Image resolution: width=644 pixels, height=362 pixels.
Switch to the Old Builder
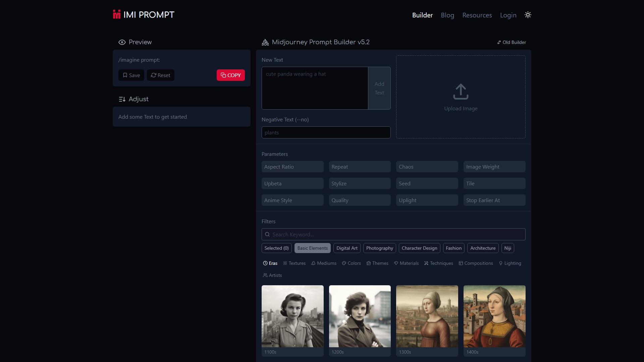click(x=512, y=42)
